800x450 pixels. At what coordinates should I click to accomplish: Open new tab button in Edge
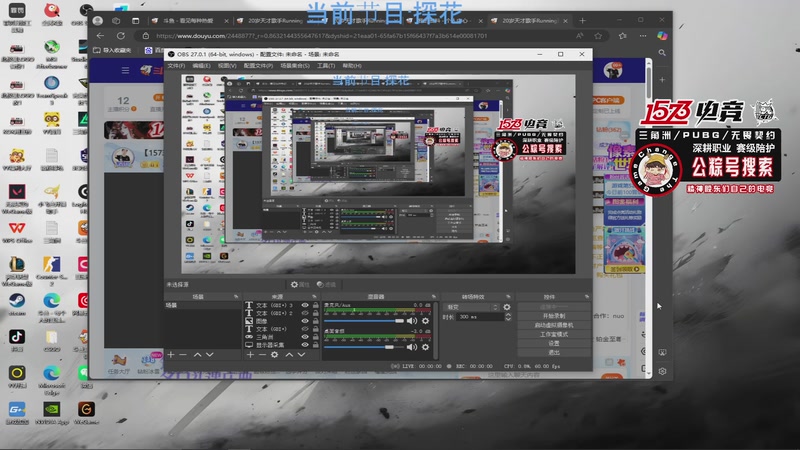pos(582,21)
